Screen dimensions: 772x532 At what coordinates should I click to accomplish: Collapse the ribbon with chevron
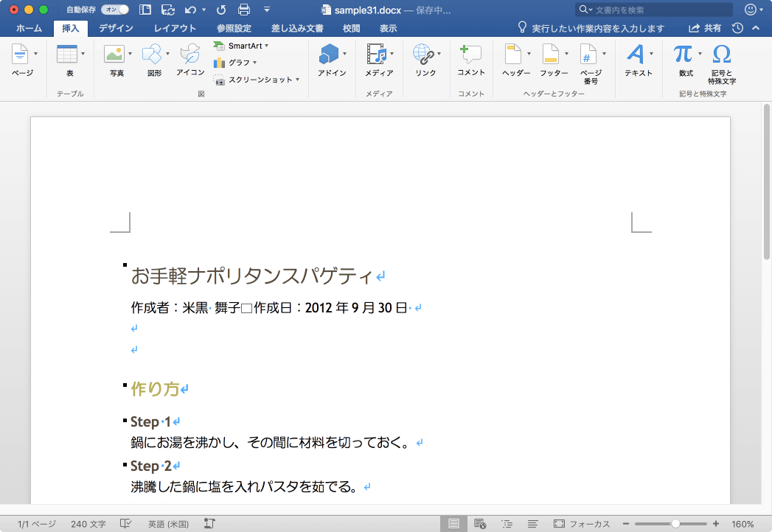pos(756,28)
